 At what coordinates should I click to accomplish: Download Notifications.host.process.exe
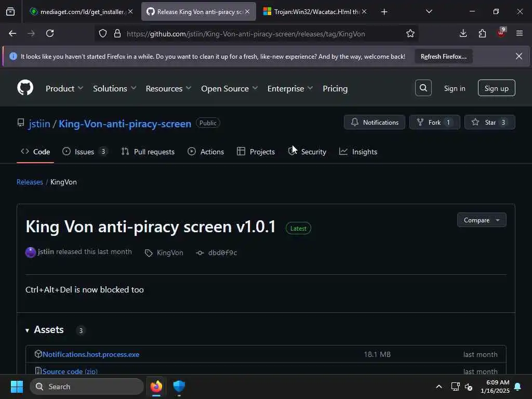(x=90, y=354)
